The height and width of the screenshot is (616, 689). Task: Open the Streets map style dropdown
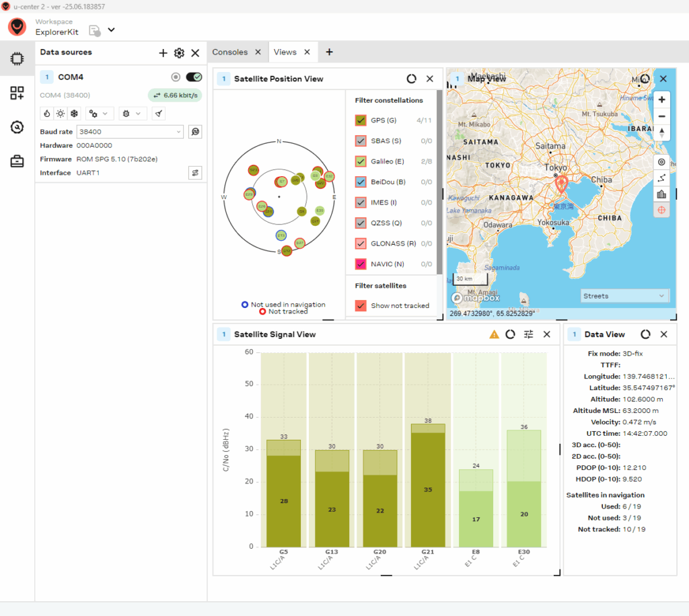tap(624, 297)
